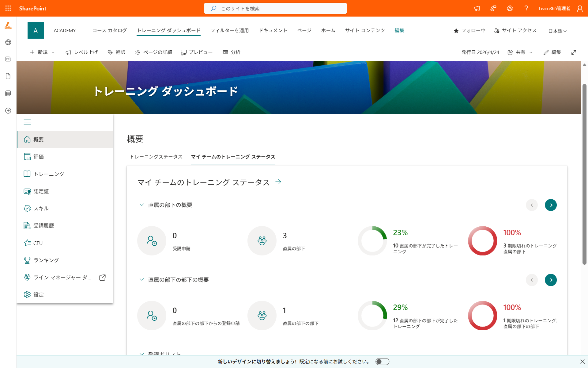Open the help question mark icon
Viewport: 588px width, 368px height.
[526, 8]
